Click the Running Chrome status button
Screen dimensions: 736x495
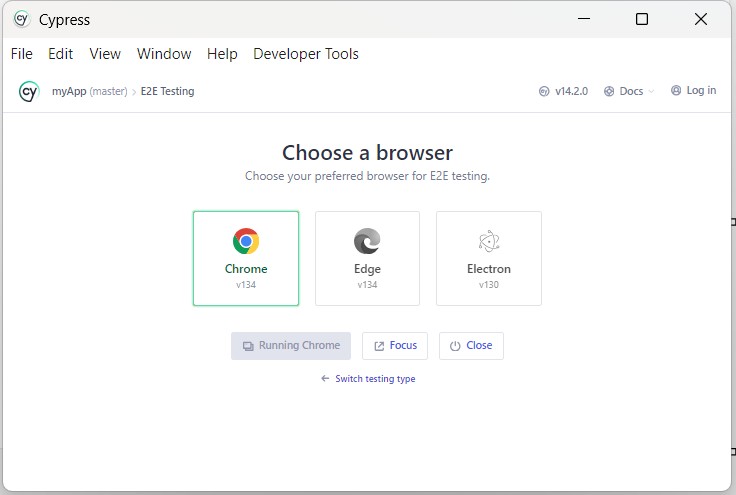point(291,346)
